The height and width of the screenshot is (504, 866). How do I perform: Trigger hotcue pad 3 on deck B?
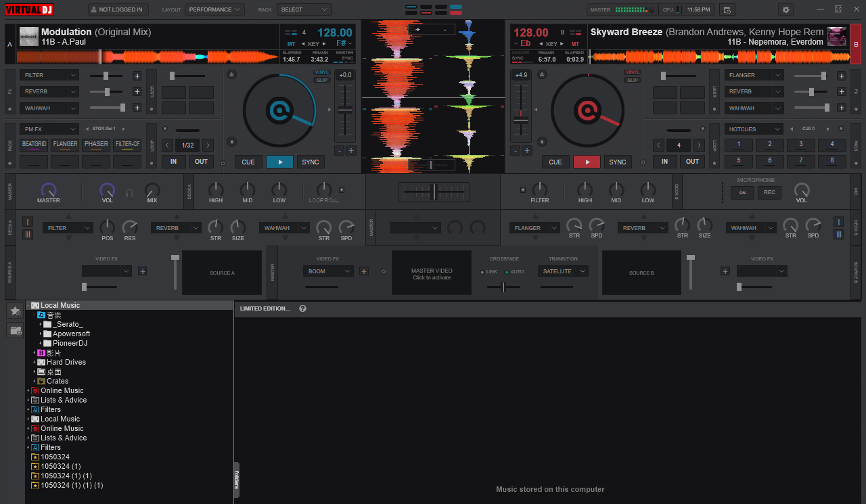(801, 145)
